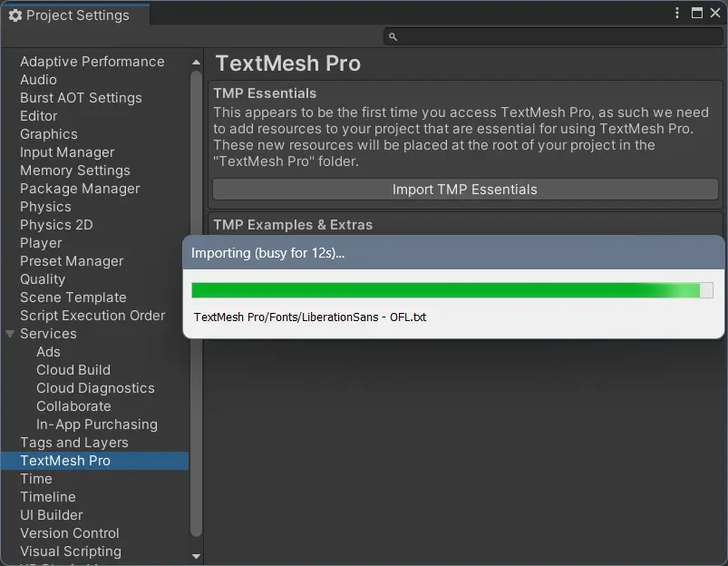Select Timeline settings
728x566 pixels.
47,496
